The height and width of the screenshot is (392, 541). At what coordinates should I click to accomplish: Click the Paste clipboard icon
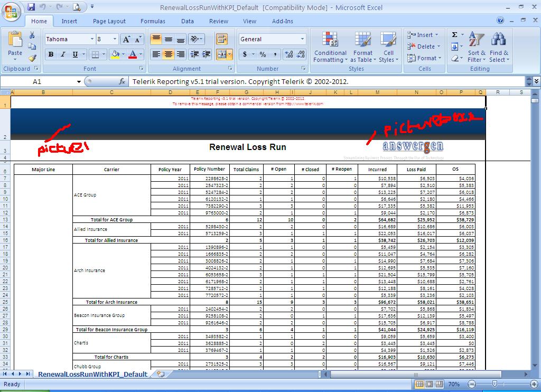coord(15,39)
